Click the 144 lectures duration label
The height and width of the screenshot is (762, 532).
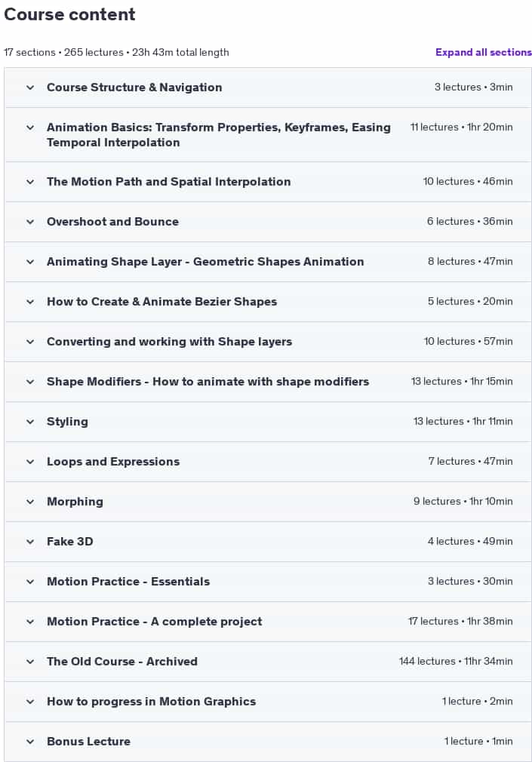coord(456,661)
